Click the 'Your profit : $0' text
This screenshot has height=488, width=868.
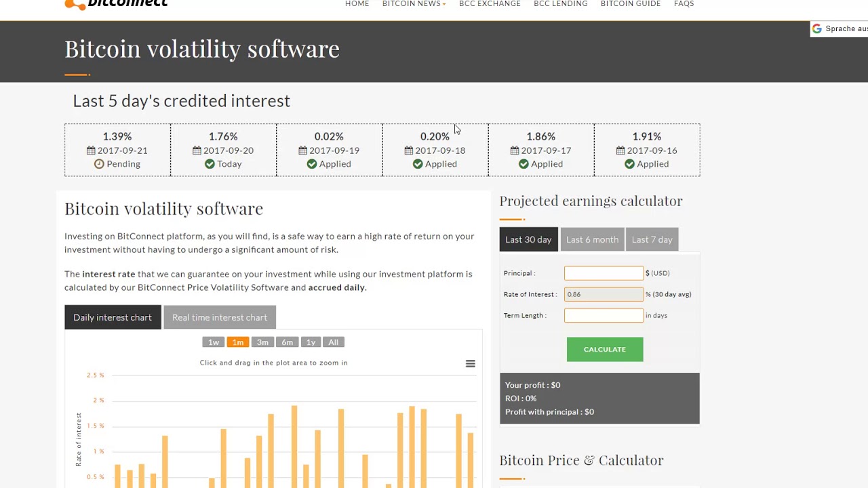pyautogui.click(x=532, y=385)
